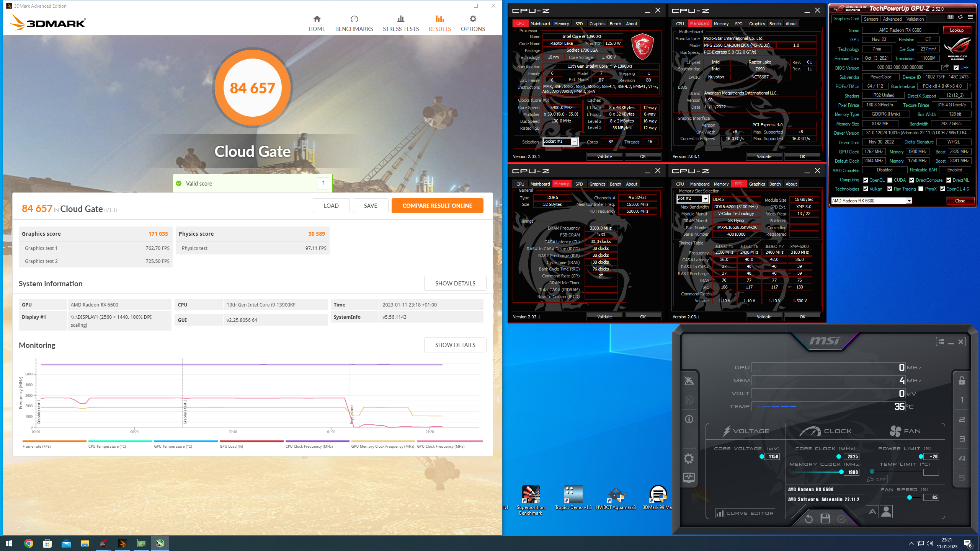This screenshot has width=980, height=551.
Task: Open the GPU-Z hamburger menu
Action: click(970, 17)
